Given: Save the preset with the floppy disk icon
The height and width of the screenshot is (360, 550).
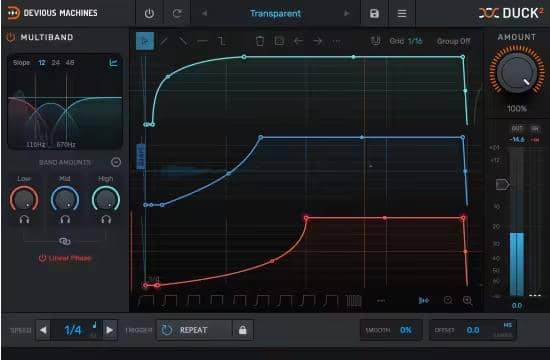Looking at the screenshot, I should click(x=374, y=13).
